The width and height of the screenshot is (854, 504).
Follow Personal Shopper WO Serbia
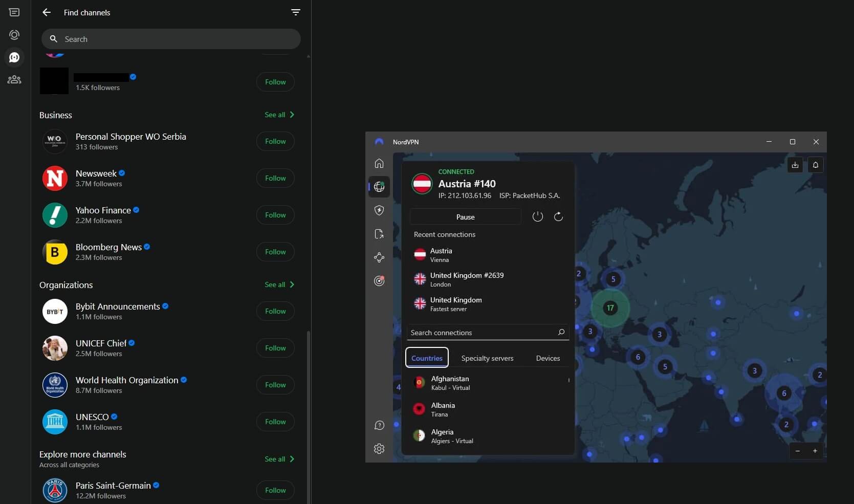[x=275, y=141]
